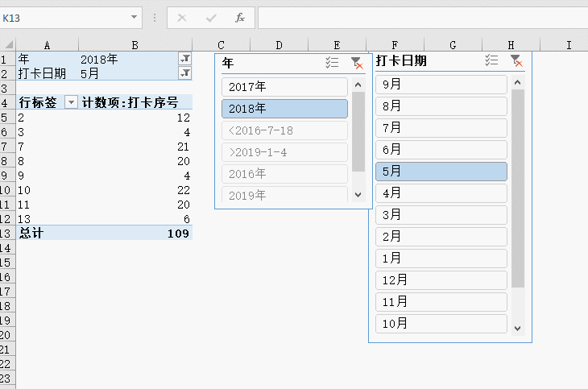Select 8月 in 打卡日期 slicer
The image size is (588, 389).
pos(441,106)
